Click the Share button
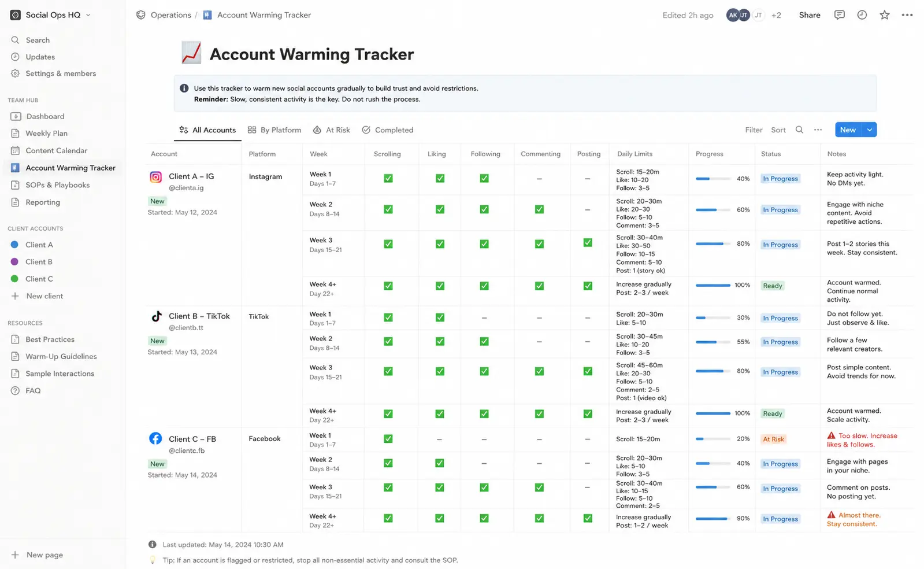Image resolution: width=924 pixels, height=569 pixels. (810, 15)
